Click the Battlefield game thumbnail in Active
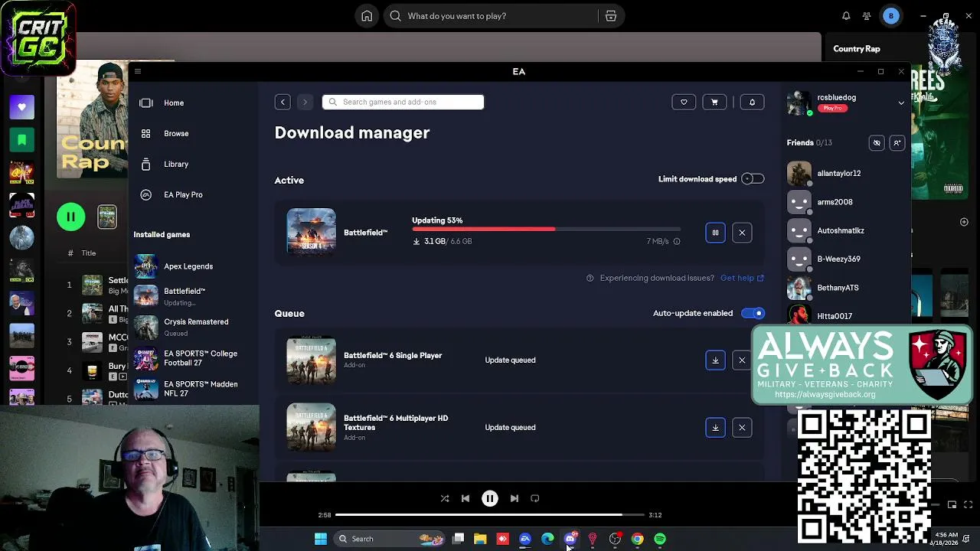This screenshot has height=551, width=980. tap(311, 230)
